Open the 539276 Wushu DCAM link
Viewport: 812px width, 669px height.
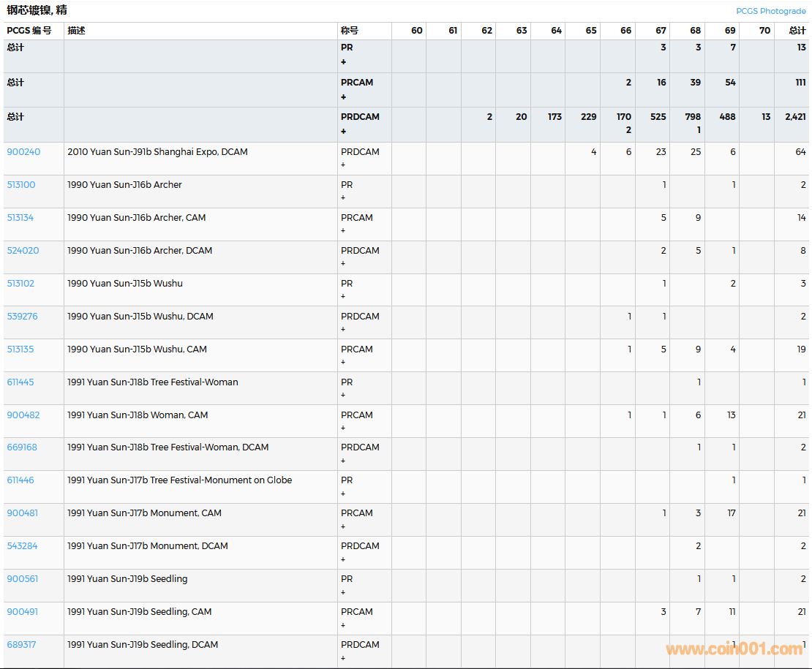click(22, 317)
